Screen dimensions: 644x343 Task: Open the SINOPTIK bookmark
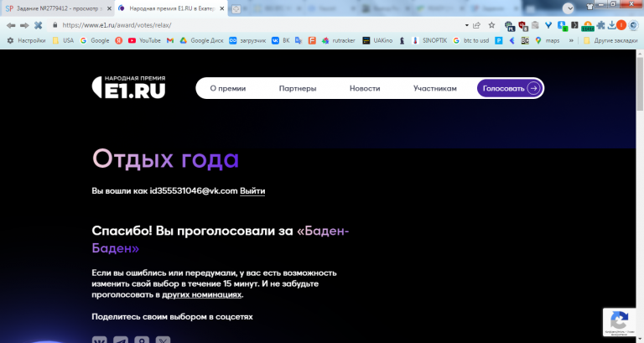429,40
